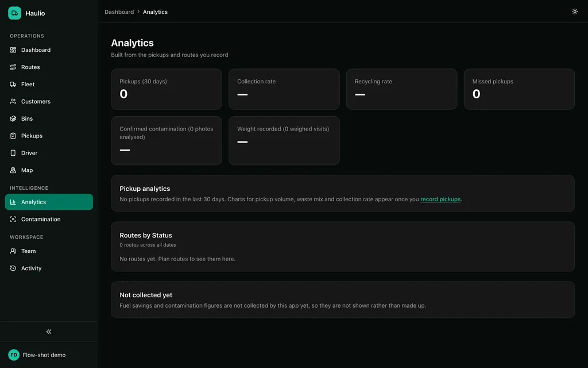The height and width of the screenshot is (368, 588).
Task: Follow the Dashboard breadcrumb link
Action: click(x=119, y=11)
